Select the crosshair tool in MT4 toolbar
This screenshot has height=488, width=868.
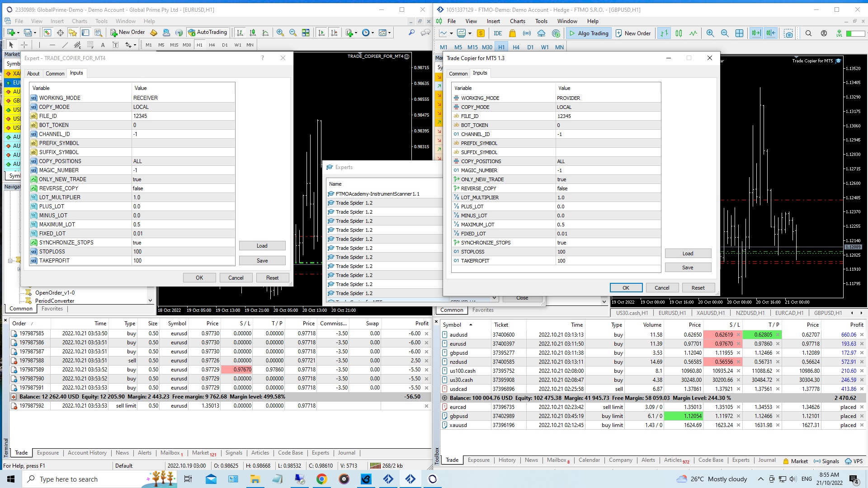tap(24, 45)
